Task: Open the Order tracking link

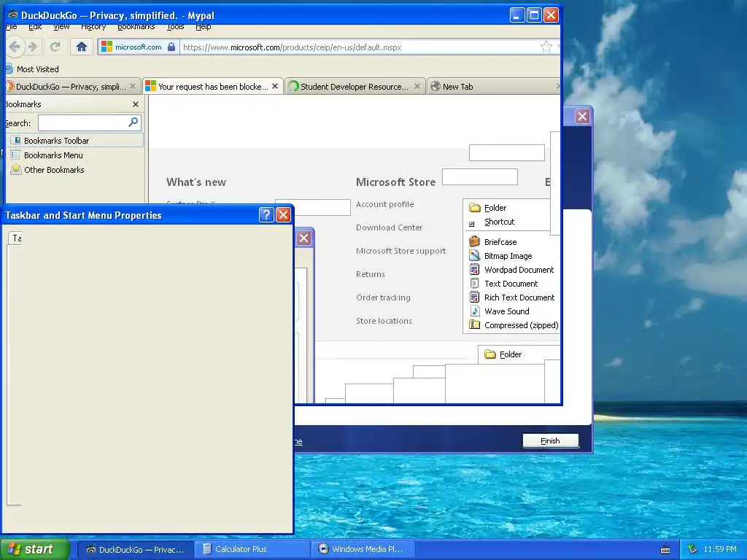Action: point(383,297)
